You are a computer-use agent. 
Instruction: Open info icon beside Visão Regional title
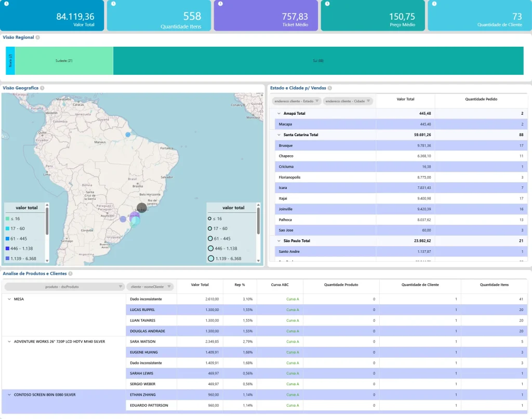[38, 37]
